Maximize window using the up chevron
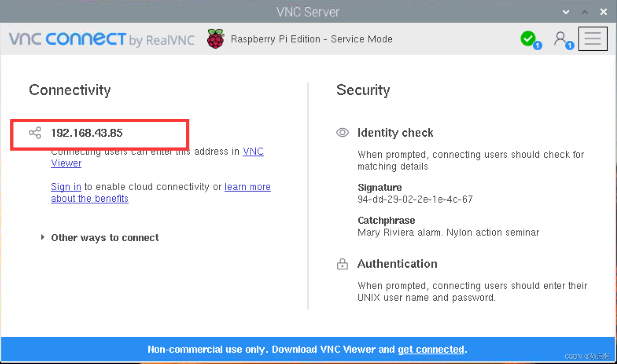This screenshot has width=617, height=364. (585, 12)
